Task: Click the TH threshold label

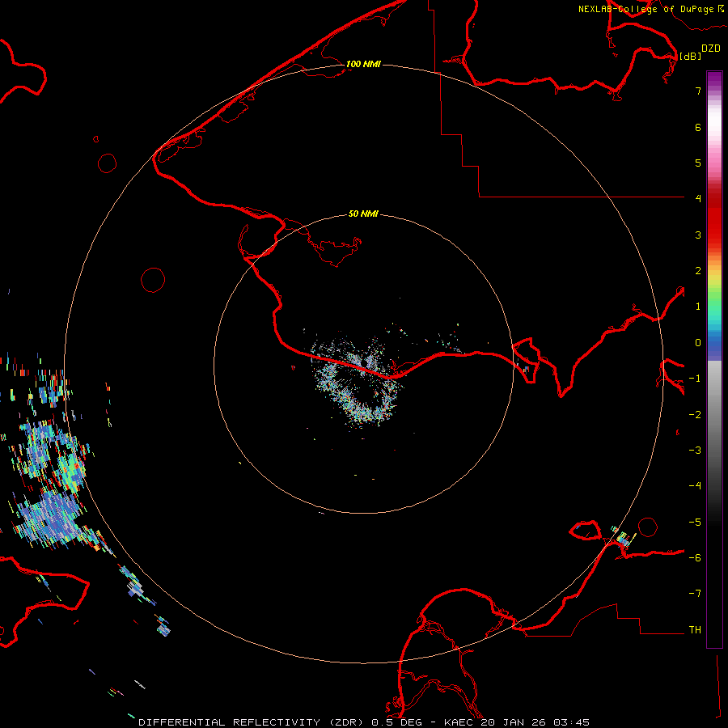Action: pyautogui.click(x=695, y=630)
